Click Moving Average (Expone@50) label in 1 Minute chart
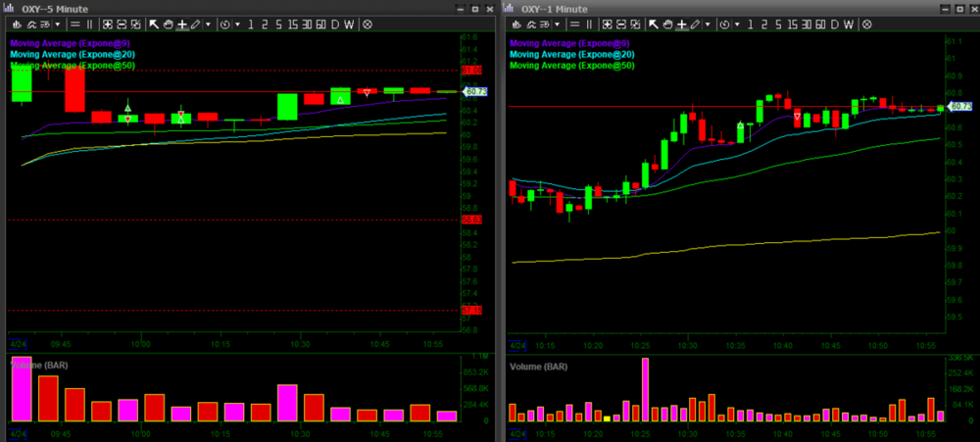The image size is (980, 442). [x=571, y=66]
